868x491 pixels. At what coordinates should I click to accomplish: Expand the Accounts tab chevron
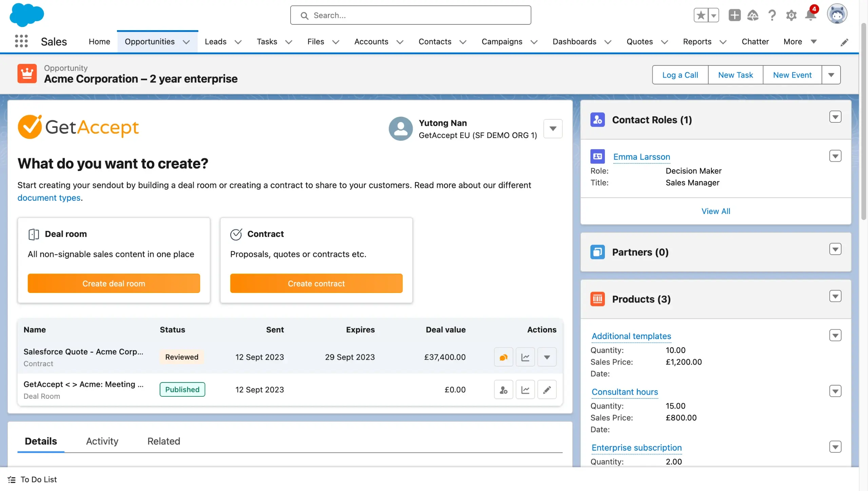tap(400, 42)
